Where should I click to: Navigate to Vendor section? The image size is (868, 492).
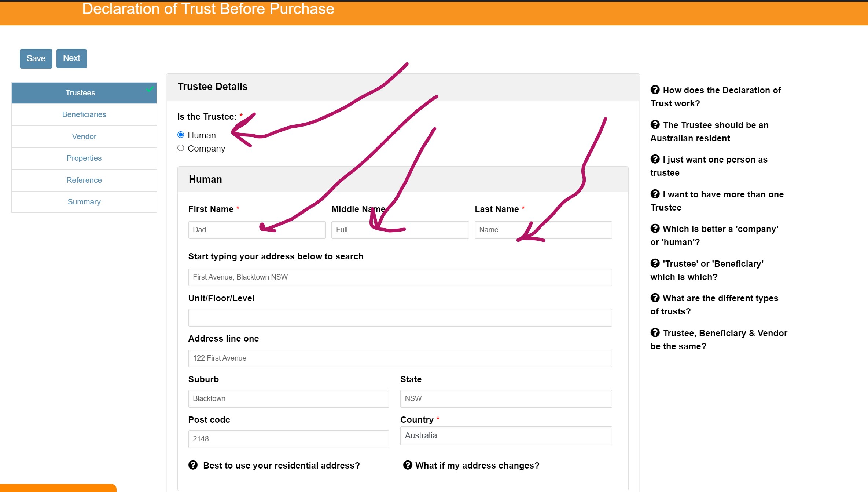pos(84,136)
